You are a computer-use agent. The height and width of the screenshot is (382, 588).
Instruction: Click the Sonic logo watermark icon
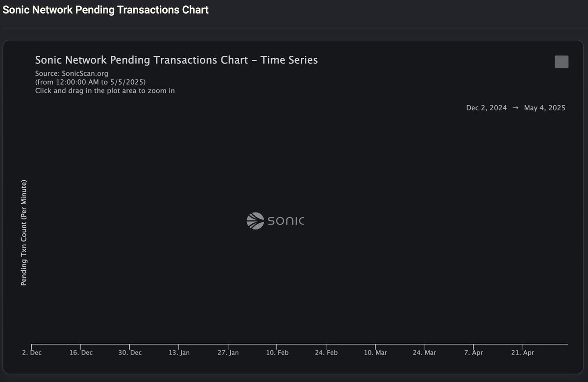point(255,221)
